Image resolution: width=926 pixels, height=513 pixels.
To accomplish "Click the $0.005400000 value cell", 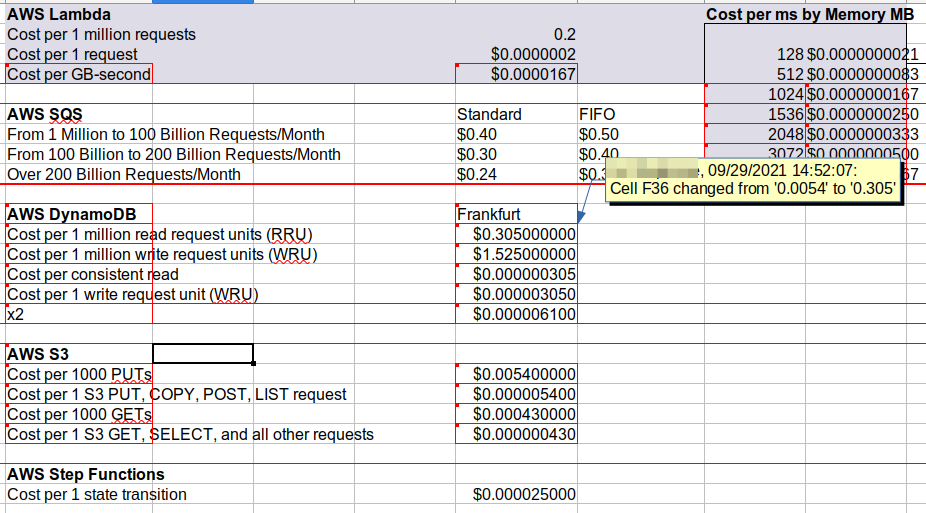I will click(x=517, y=374).
